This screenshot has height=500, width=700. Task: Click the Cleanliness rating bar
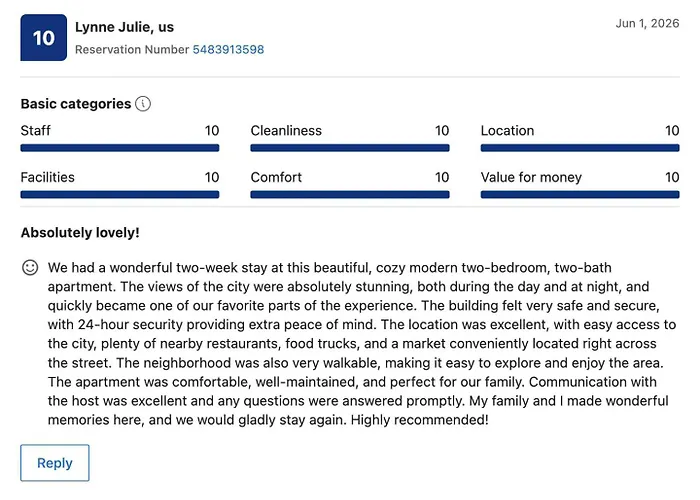350,148
